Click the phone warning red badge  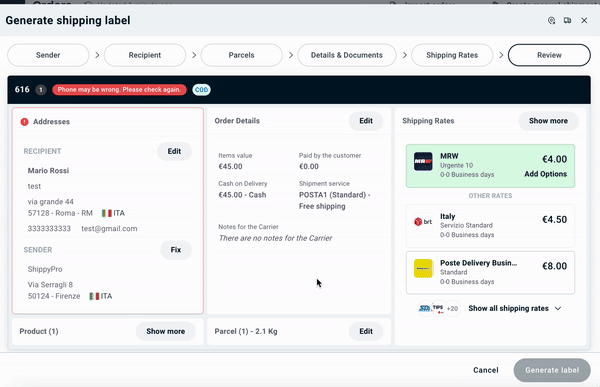point(119,90)
